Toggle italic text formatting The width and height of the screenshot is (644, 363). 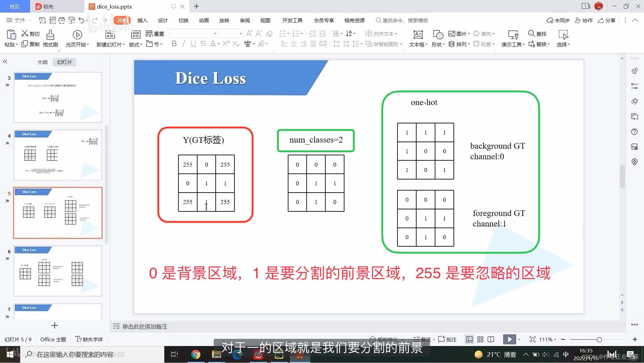click(x=184, y=44)
